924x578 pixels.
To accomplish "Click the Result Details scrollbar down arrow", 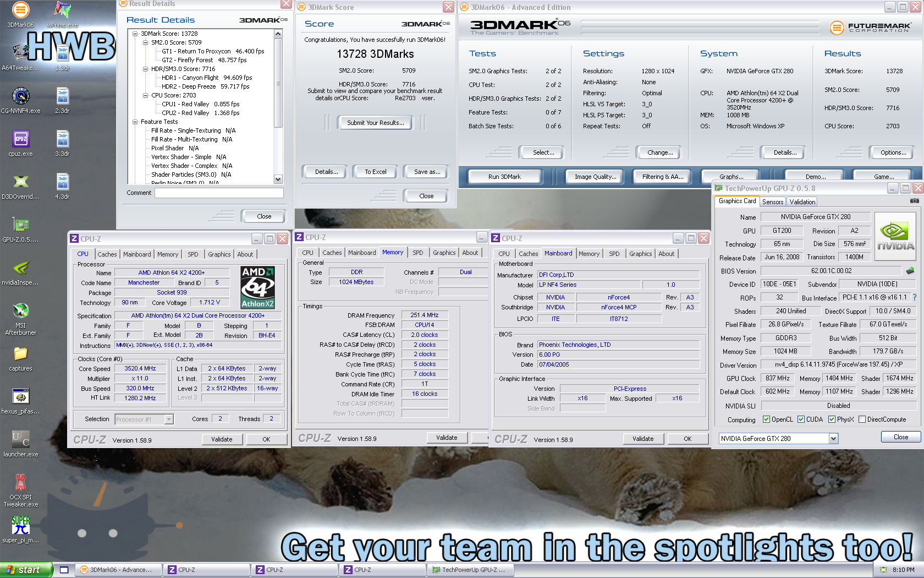I will (278, 179).
